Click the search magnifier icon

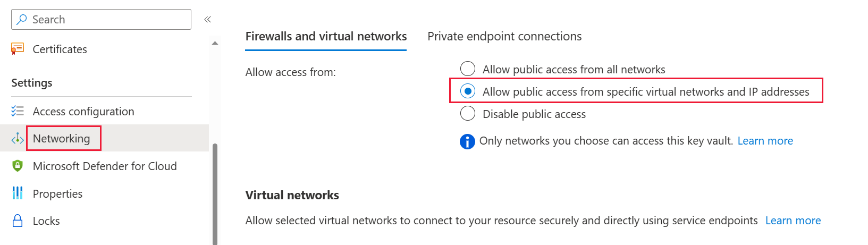pos(22,20)
